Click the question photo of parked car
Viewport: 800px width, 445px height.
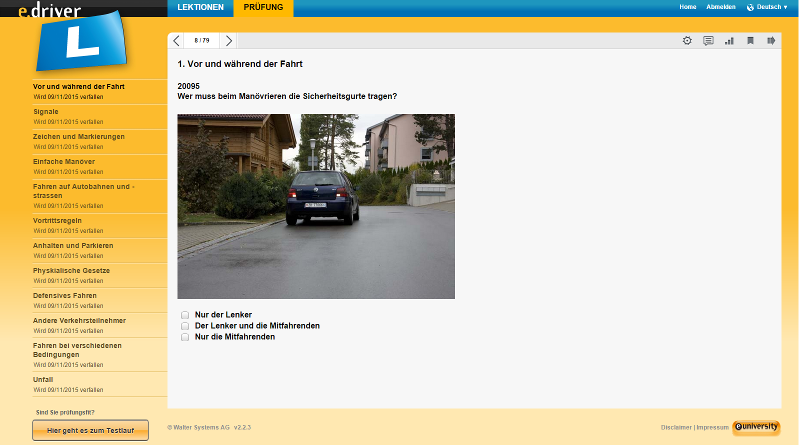(x=316, y=206)
